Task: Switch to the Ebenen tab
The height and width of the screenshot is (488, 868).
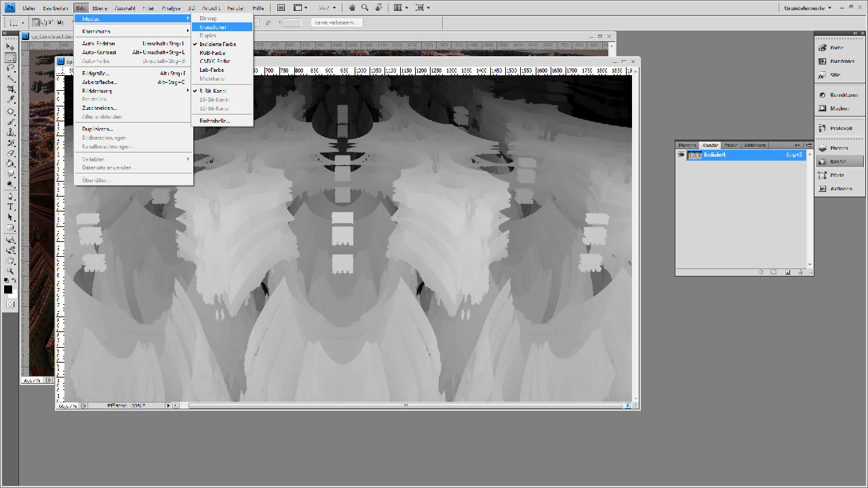Action: (687, 145)
